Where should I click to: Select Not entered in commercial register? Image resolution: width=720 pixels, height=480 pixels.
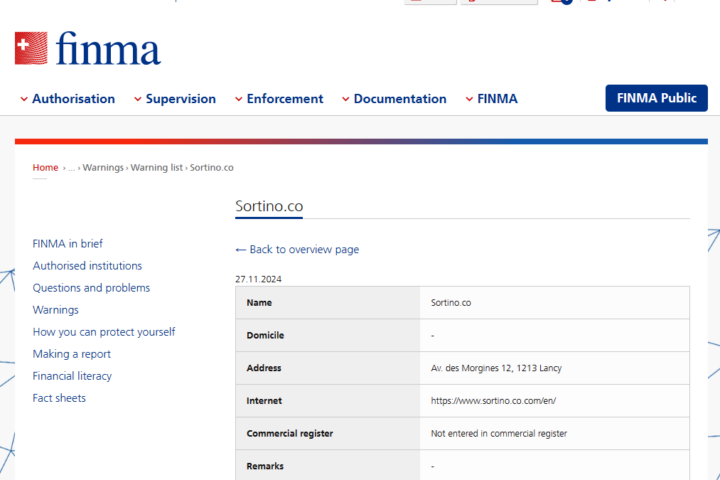(499, 433)
